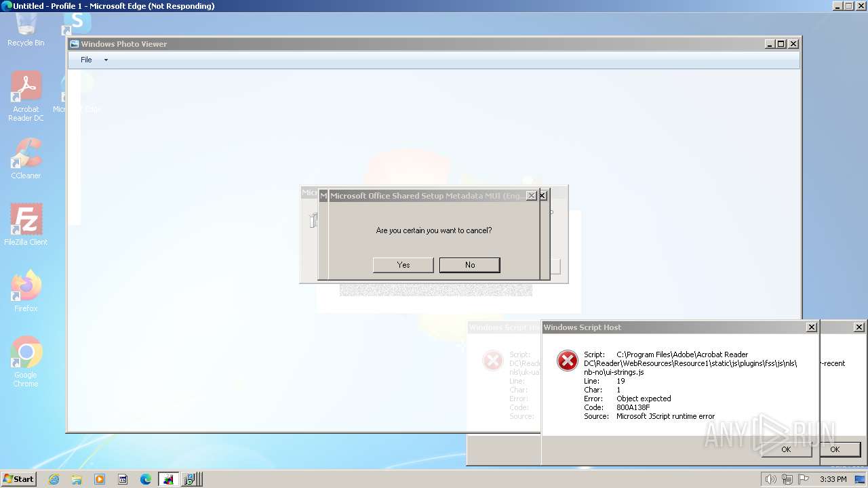The width and height of the screenshot is (868, 488).
Task: Click 'Are you certain you want to cancel?' text
Action: tap(434, 230)
